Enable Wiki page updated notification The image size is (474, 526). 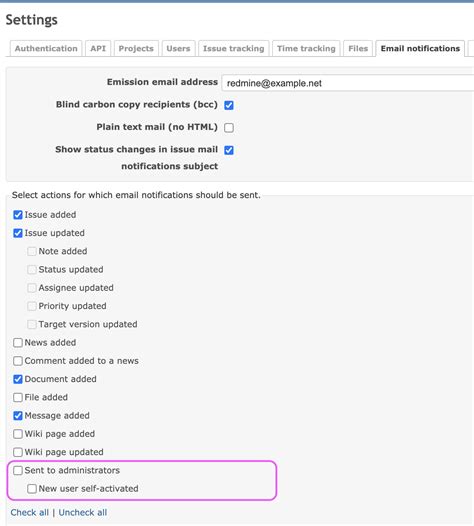pyautogui.click(x=18, y=452)
